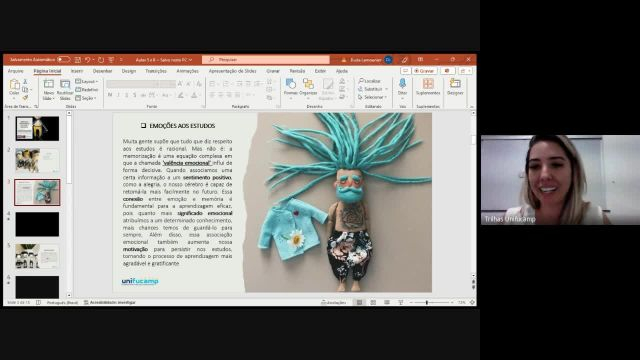Click the Organizar arrange icon
Image resolution: width=640 pixels, height=360 pixels.
coord(308,87)
